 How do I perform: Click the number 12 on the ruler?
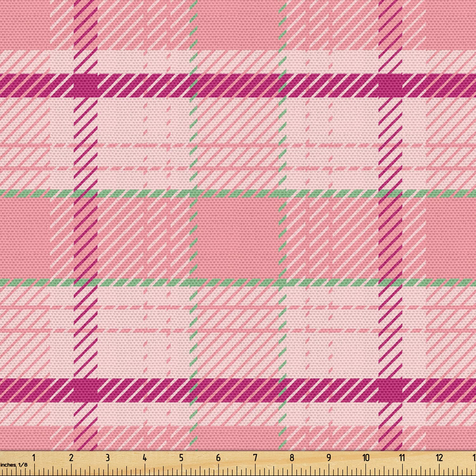coord(440,457)
